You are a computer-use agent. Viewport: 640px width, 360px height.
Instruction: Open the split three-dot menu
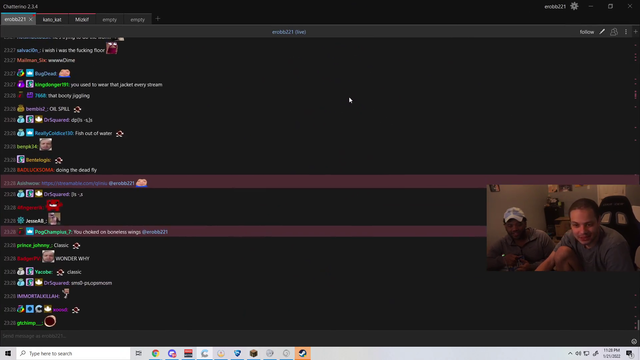tap(626, 32)
